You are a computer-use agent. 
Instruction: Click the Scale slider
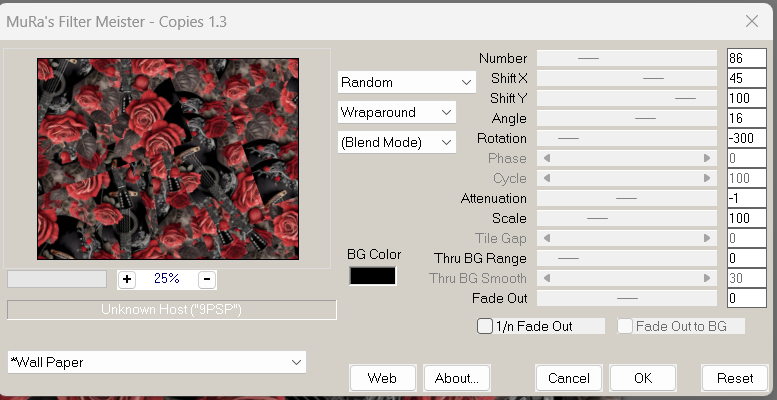pos(627,218)
